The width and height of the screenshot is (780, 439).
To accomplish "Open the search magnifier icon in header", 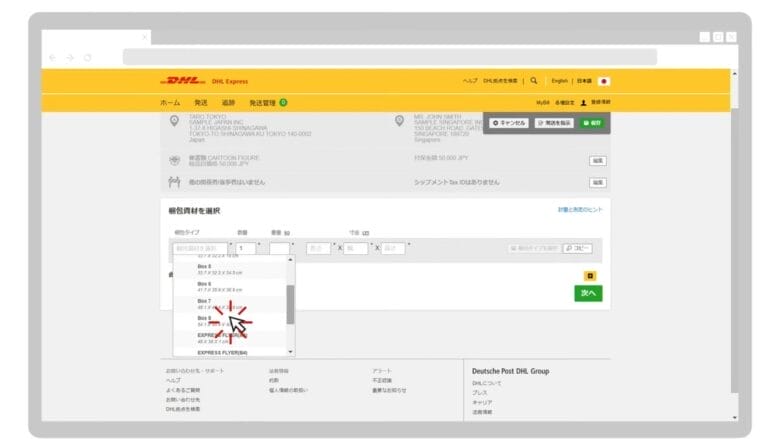I will click(x=534, y=81).
